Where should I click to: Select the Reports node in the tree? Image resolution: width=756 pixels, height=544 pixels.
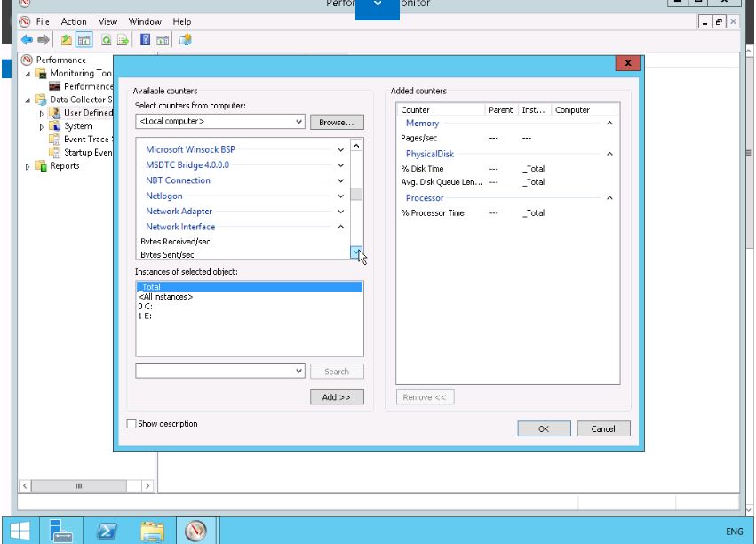coord(64,165)
